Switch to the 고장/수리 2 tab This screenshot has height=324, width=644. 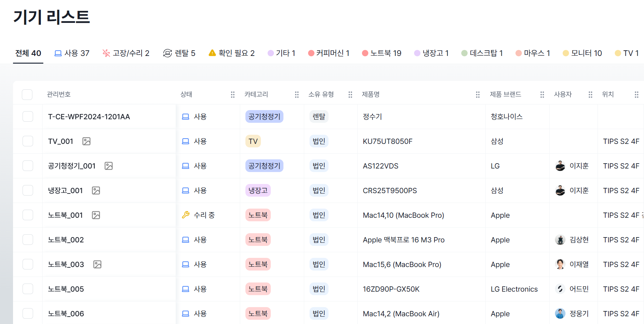[126, 53]
